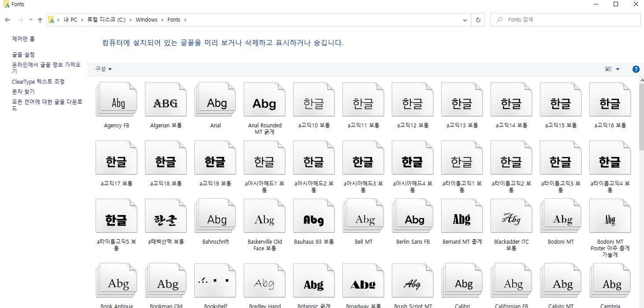Select the Broadway 보통 font thumbnail

coord(363,281)
